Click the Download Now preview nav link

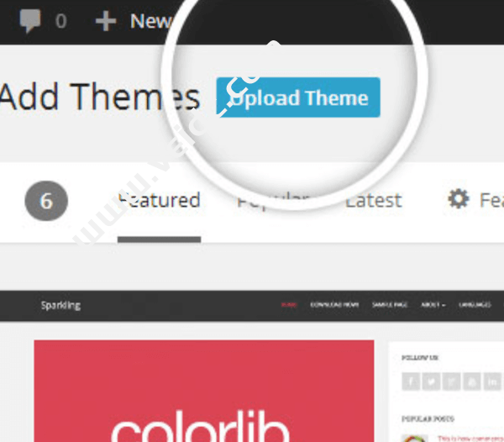click(334, 305)
